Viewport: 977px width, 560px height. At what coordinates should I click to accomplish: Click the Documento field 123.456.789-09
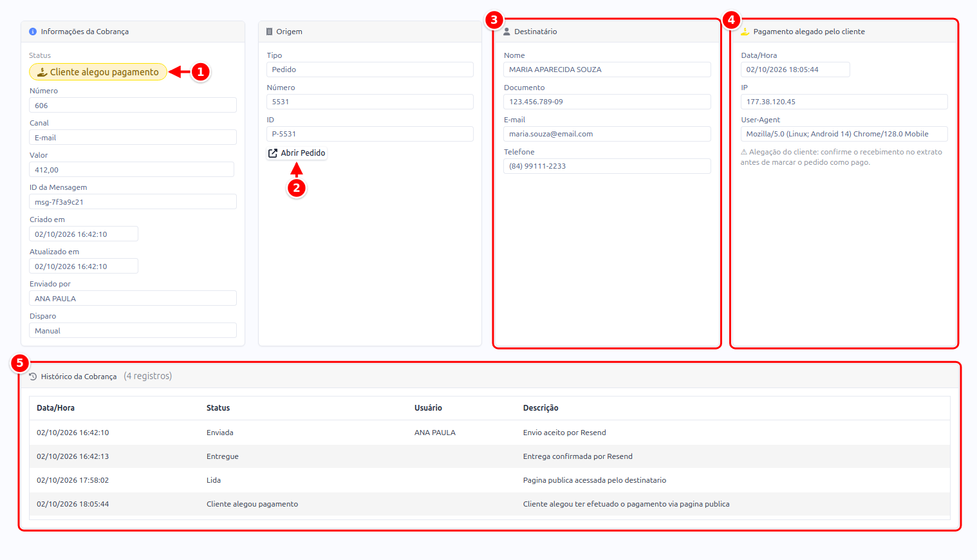click(x=607, y=102)
